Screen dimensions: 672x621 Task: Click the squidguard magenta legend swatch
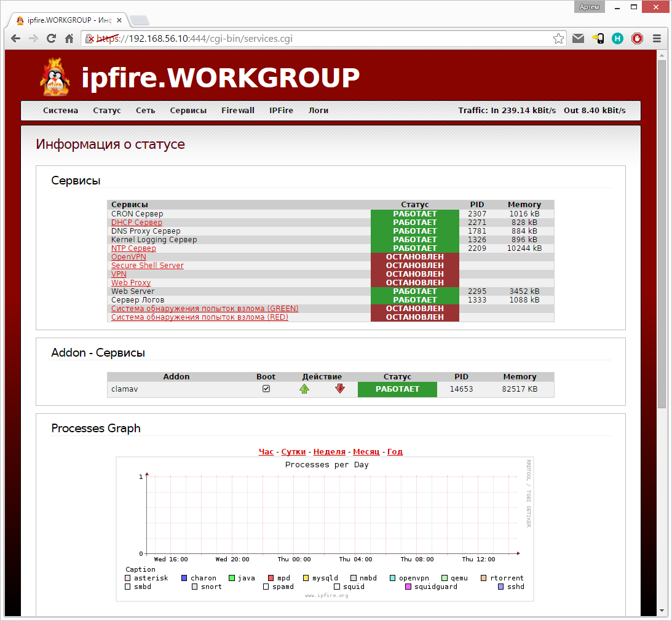(x=408, y=587)
